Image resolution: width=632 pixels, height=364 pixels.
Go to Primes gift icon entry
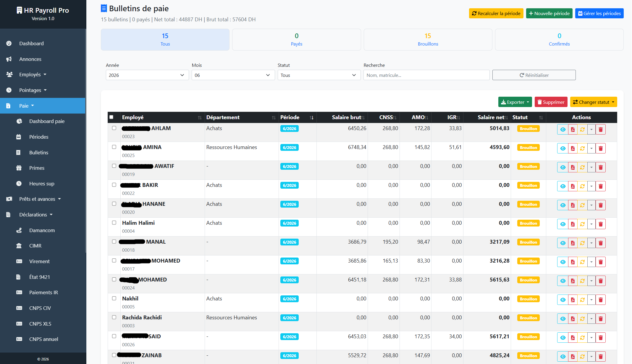click(37, 168)
